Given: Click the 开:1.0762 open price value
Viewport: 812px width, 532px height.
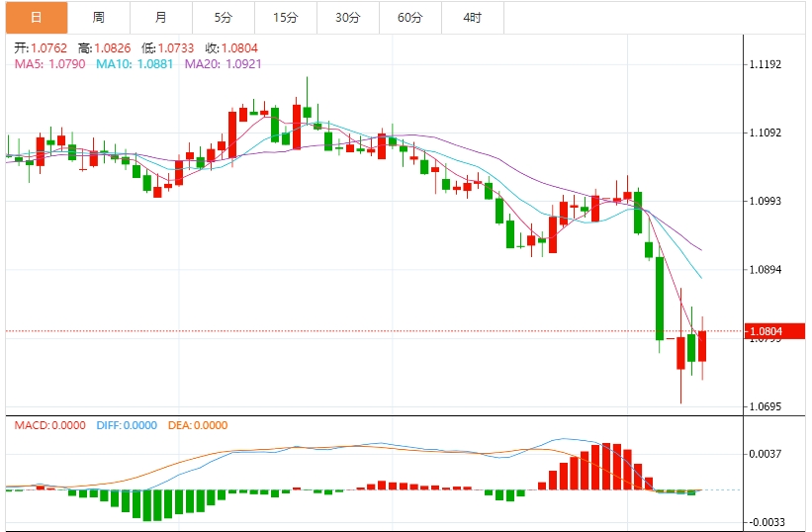Looking at the screenshot, I should click(x=41, y=48).
